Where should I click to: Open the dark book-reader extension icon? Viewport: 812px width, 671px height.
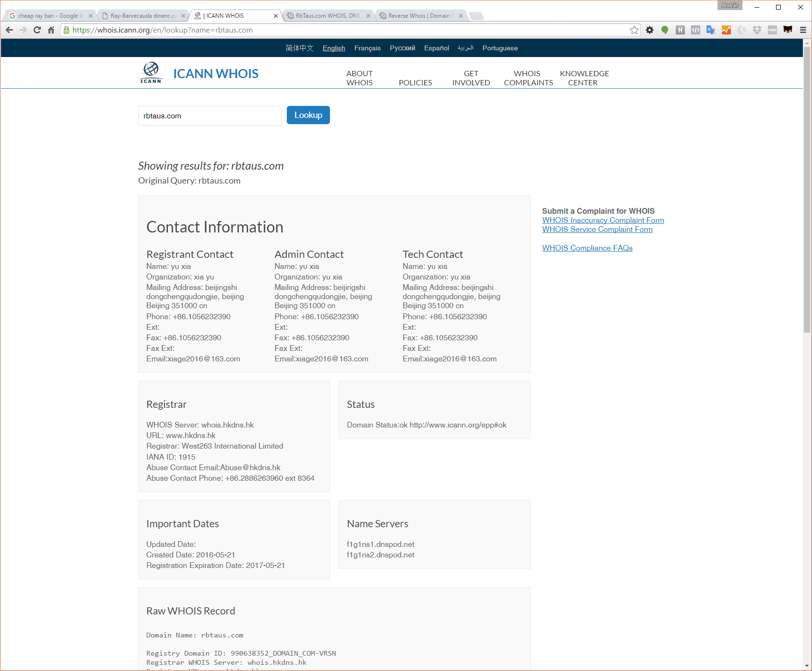tap(788, 30)
